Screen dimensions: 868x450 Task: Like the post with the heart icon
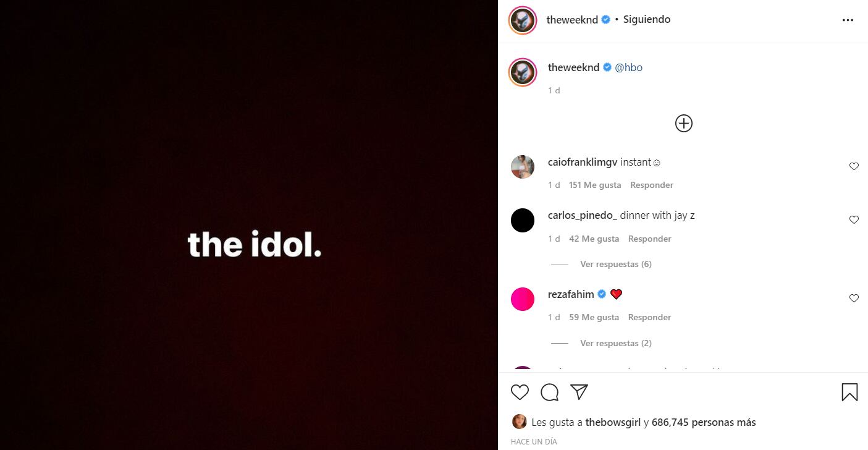click(x=520, y=392)
